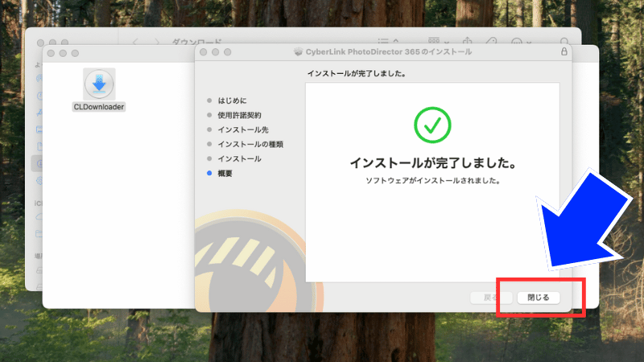Close the CLDownloader disk window

[51, 53]
